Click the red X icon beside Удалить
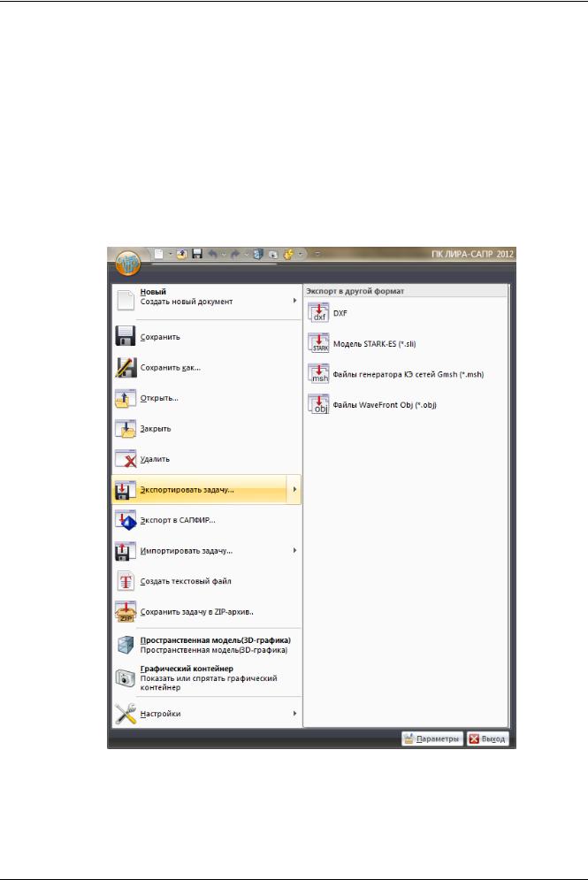The width and height of the screenshot is (588, 880). 126,459
